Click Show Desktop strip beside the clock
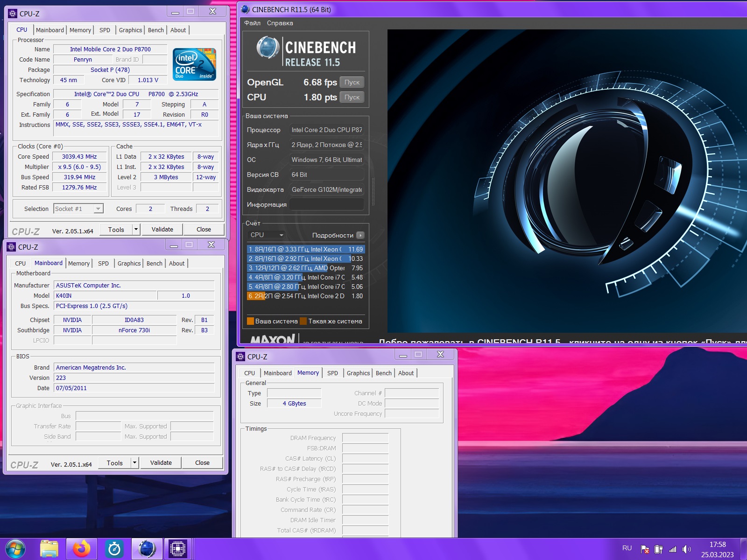The image size is (747, 560). click(x=743, y=549)
